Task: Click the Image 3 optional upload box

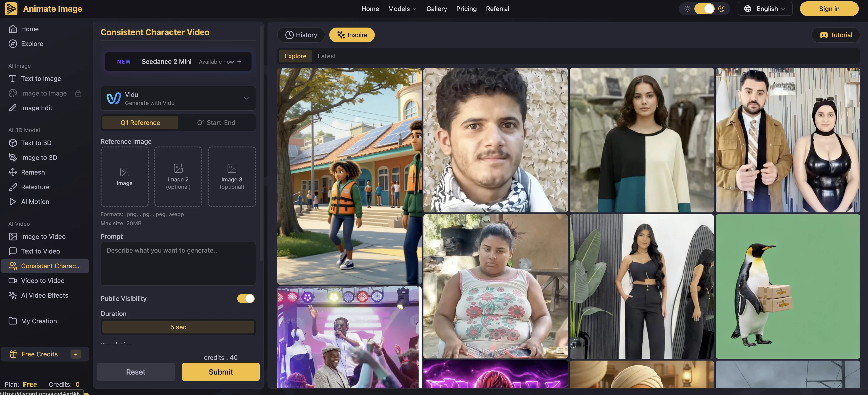Action: pyautogui.click(x=232, y=177)
